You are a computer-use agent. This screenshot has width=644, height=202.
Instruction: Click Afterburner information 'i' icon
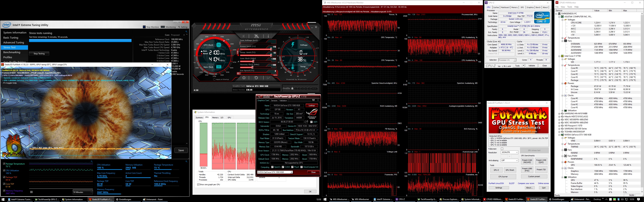coord(268,36)
